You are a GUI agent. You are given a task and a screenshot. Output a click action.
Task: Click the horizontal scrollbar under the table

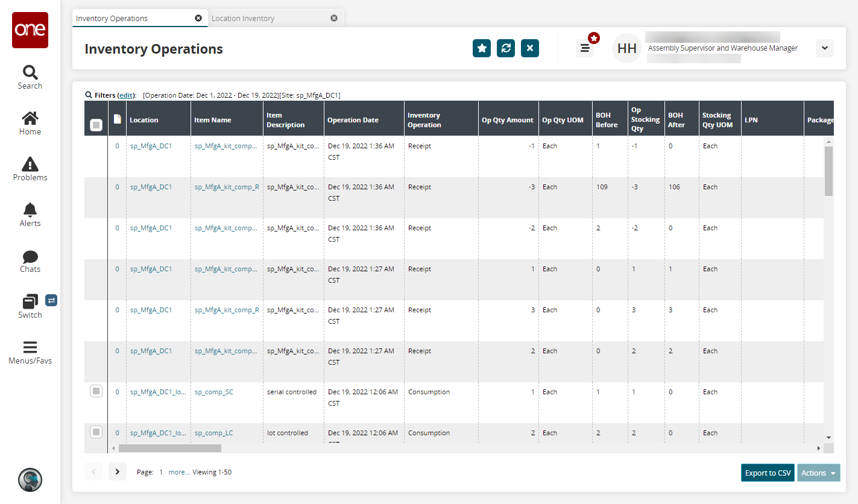tap(170, 449)
